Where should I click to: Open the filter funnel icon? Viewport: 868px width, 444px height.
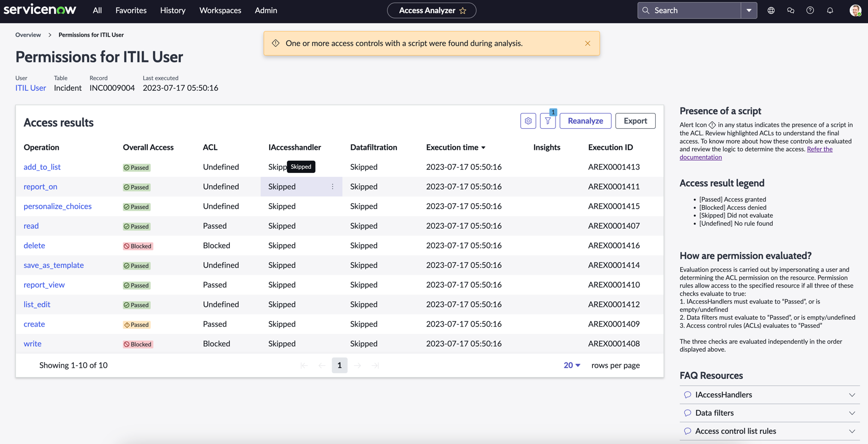click(548, 121)
